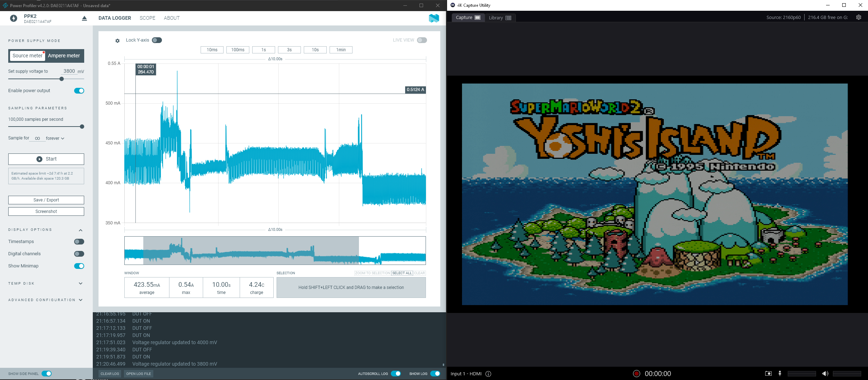
Task: Click the 4K Capture Utility title icon
Action: pos(453,5)
